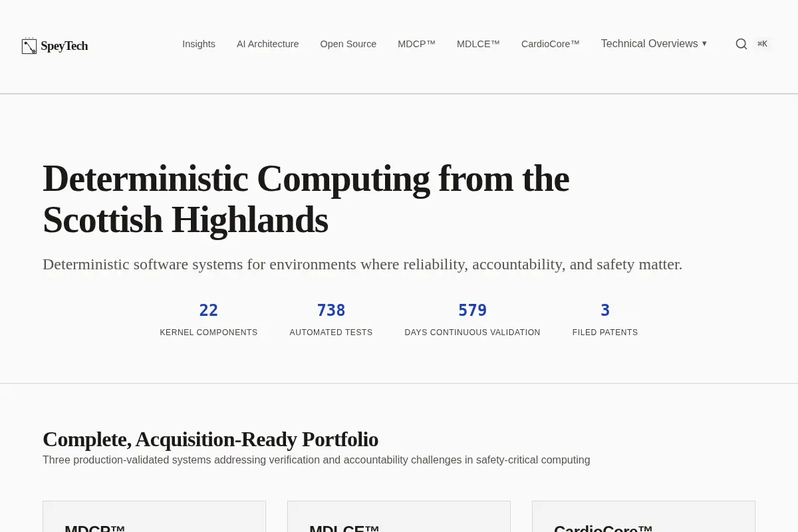The image size is (798, 532).
Task: Click the KERNEL COMPONENTS label
Action: 209,332
